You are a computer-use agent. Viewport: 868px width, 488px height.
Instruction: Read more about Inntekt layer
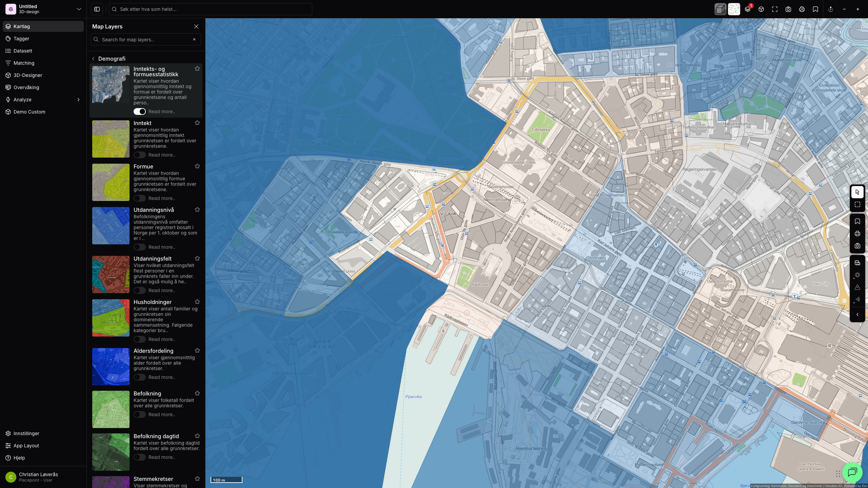[x=162, y=155]
